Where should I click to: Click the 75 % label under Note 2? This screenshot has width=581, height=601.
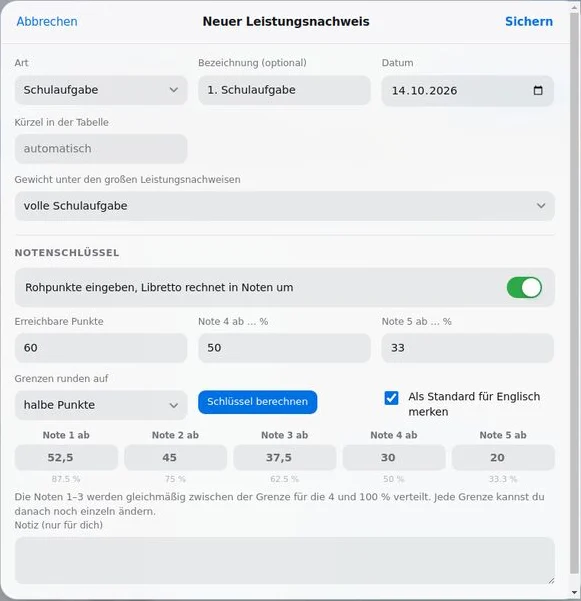click(175, 479)
